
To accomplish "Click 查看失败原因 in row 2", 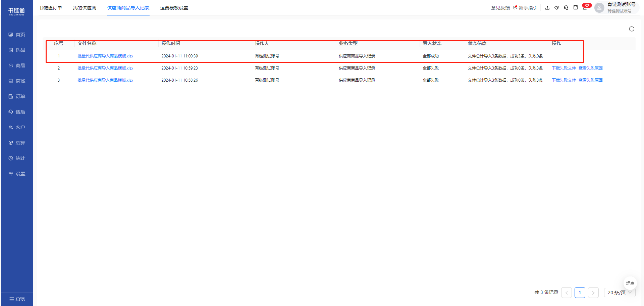I will coord(591,68).
